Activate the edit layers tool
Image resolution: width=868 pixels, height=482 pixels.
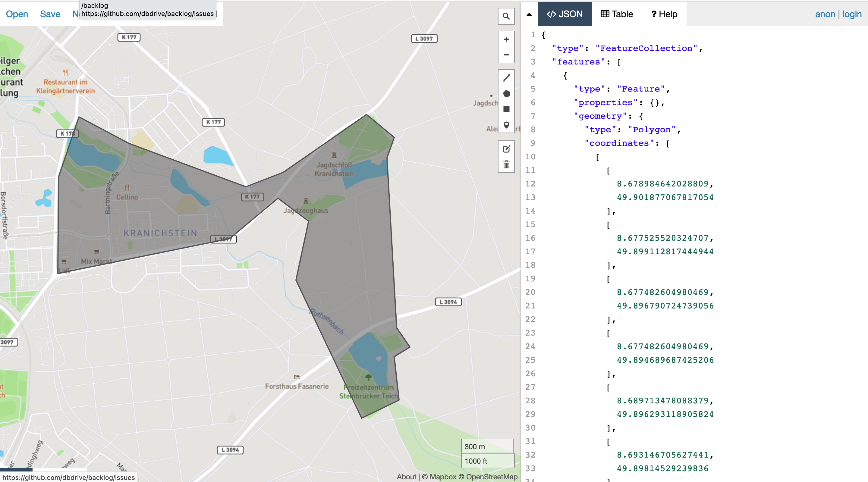tap(506, 149)
